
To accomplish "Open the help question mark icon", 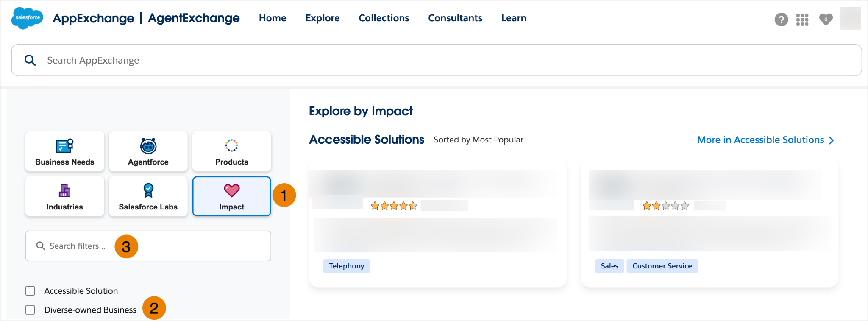I will (x=781, y=19).
